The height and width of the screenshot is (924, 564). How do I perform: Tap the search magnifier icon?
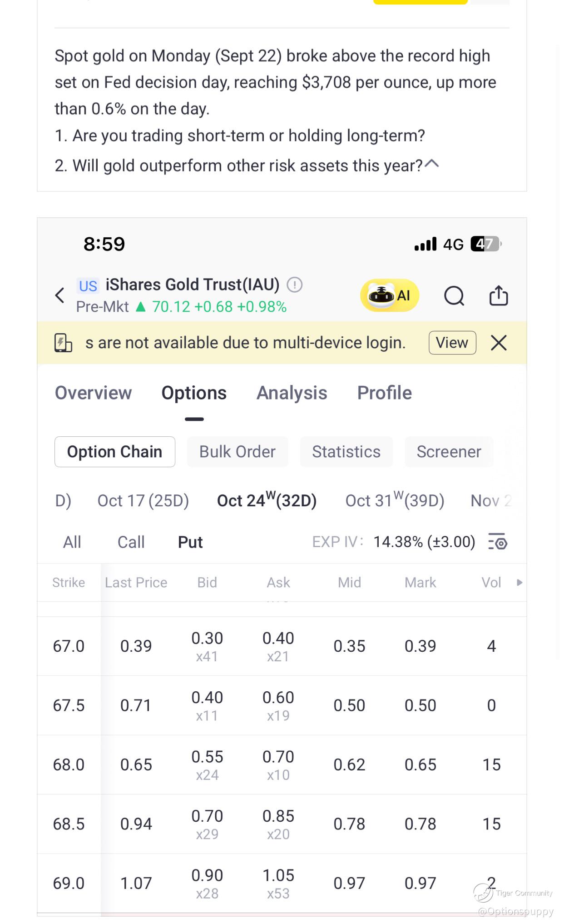point(454,296)
